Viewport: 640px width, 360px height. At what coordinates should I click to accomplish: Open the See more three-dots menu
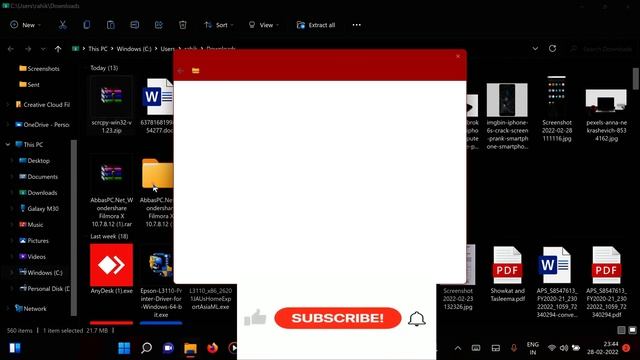(x=356, y=25)
